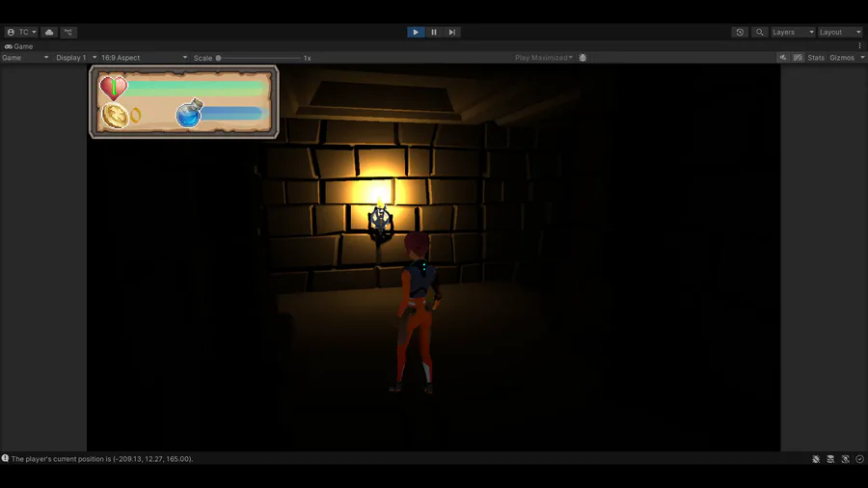This screenshot has height=488, width=868.
Task: Click the gold coin icon in HUD
Action: (x=115, y=116)
